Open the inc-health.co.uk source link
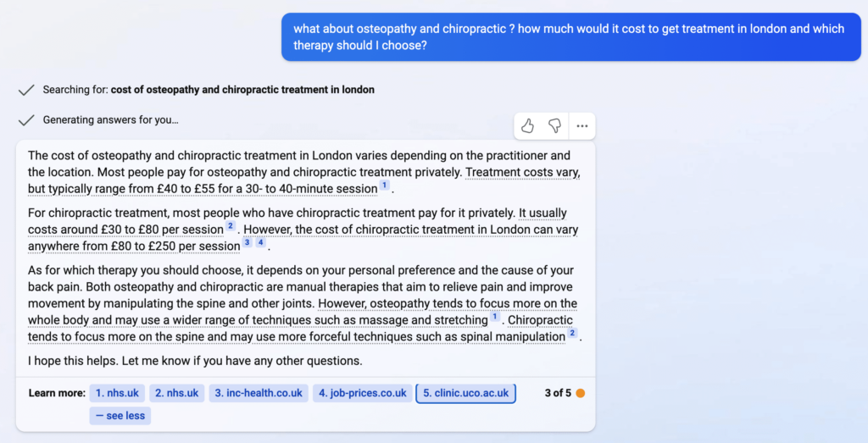 coord(259,393)
